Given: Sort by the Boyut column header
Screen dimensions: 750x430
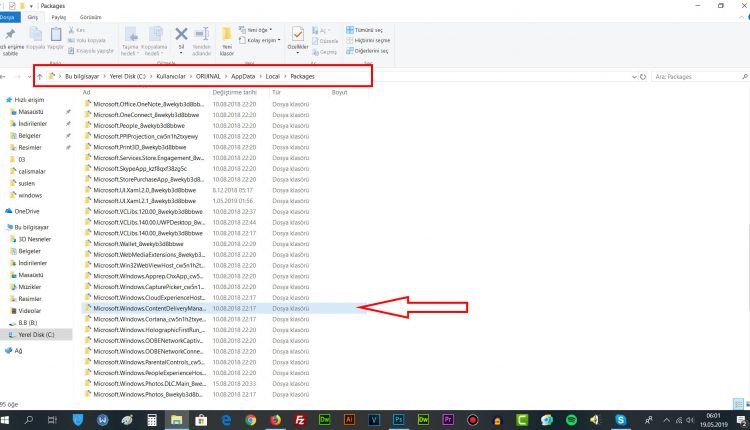Looking at the screenshot, I should (339, 92).
